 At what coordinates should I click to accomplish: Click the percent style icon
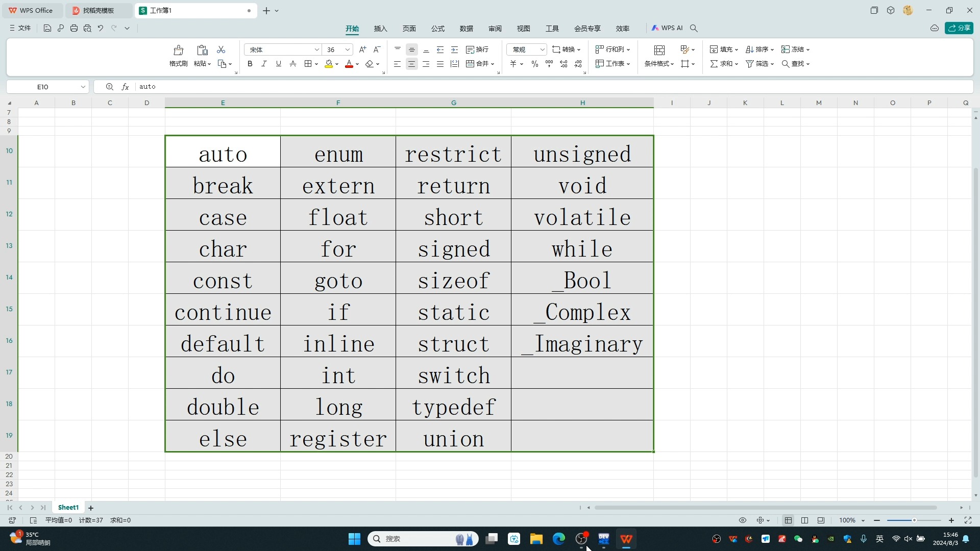[534, 64]
